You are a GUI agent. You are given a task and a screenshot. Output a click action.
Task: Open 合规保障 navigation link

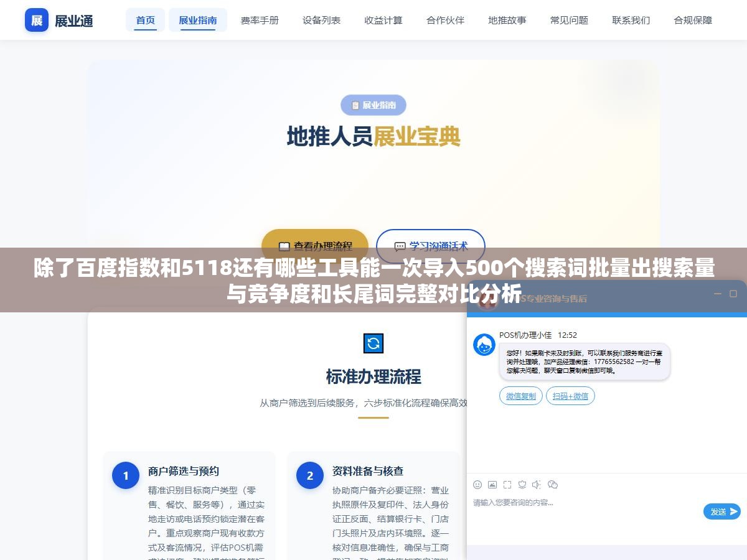pyautogui.click(x=693, y=20)
